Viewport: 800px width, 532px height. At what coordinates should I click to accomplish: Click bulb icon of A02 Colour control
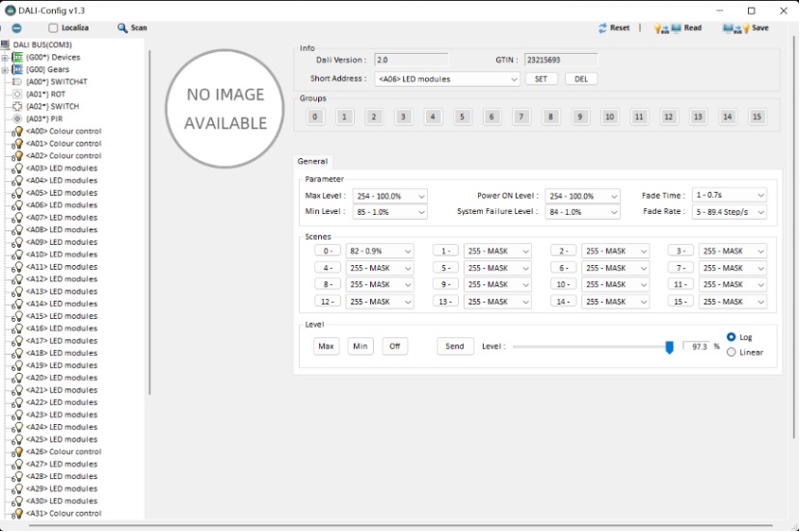(x=18, y=155)
